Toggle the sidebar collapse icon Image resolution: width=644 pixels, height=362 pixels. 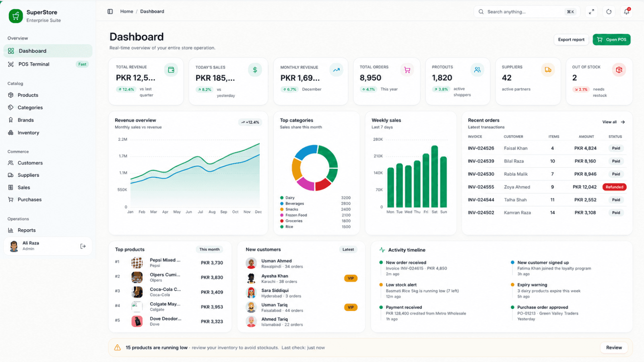pyautogui.click(x=110, y=11)
